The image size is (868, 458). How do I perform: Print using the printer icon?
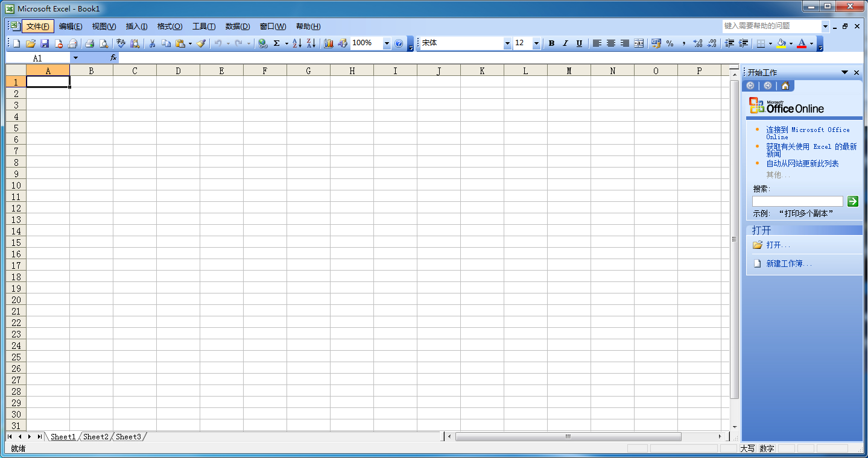(89, 43)
